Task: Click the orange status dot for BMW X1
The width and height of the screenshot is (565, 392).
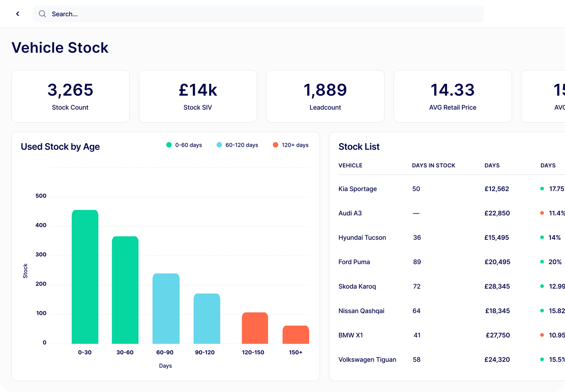Action: pyautogui.click(x=542, y=335)
